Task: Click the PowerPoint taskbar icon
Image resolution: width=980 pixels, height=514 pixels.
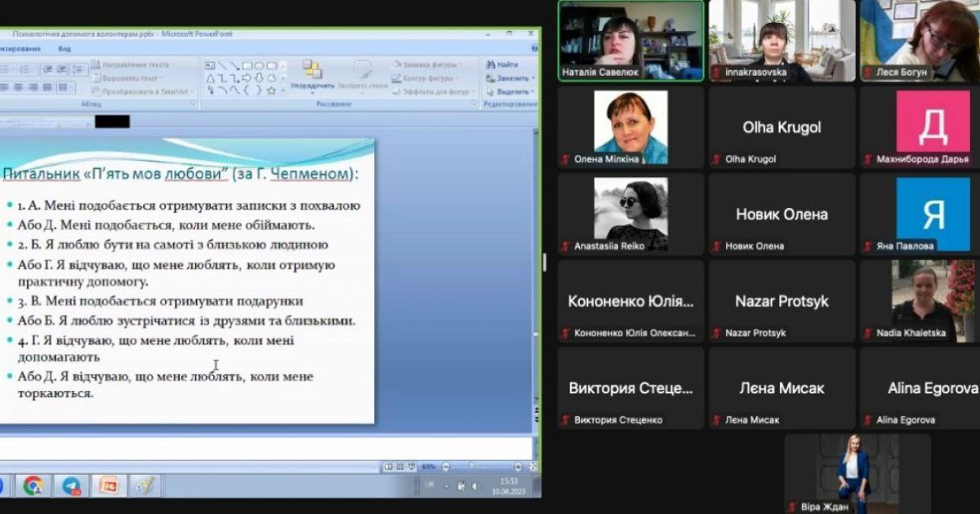Action: point(108,485)
